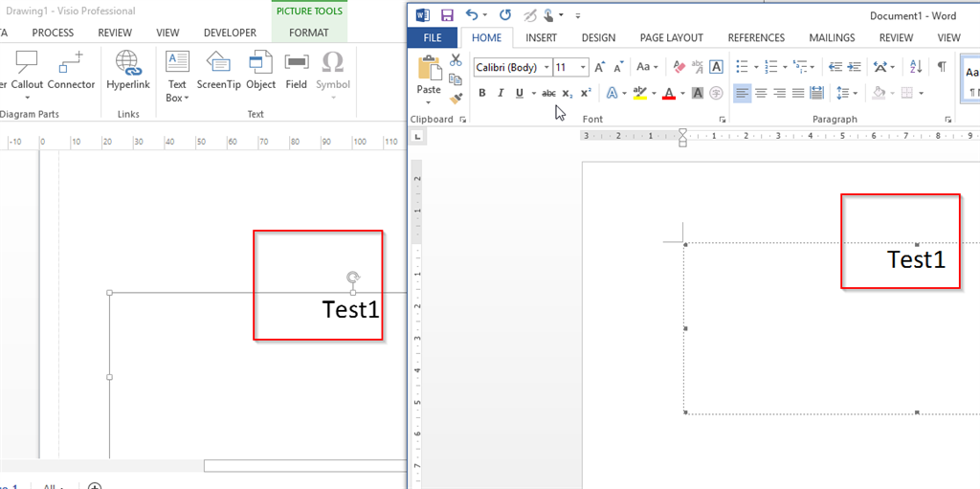
Task: Insert a Field in Visio
Action: click(x=297, y=71)
